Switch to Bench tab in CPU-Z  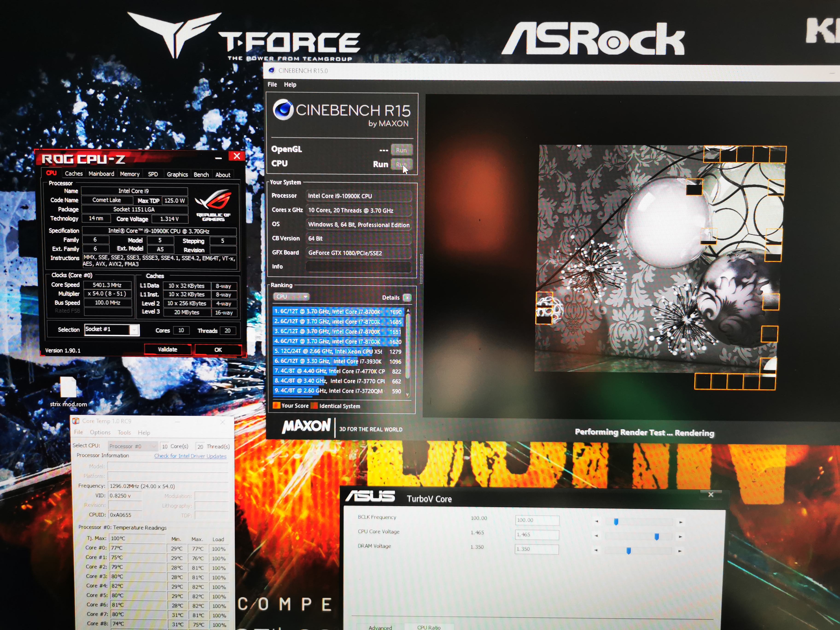click(201, 174)
